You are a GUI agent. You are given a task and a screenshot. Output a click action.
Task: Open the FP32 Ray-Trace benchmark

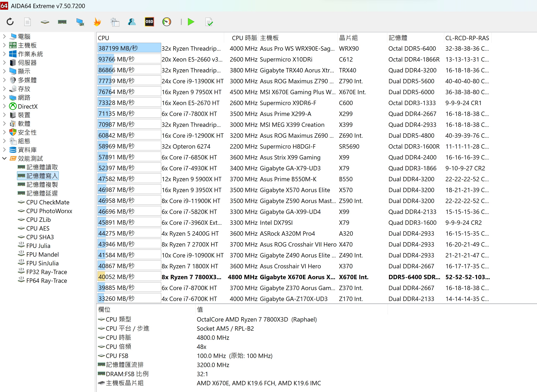point(43,272)
